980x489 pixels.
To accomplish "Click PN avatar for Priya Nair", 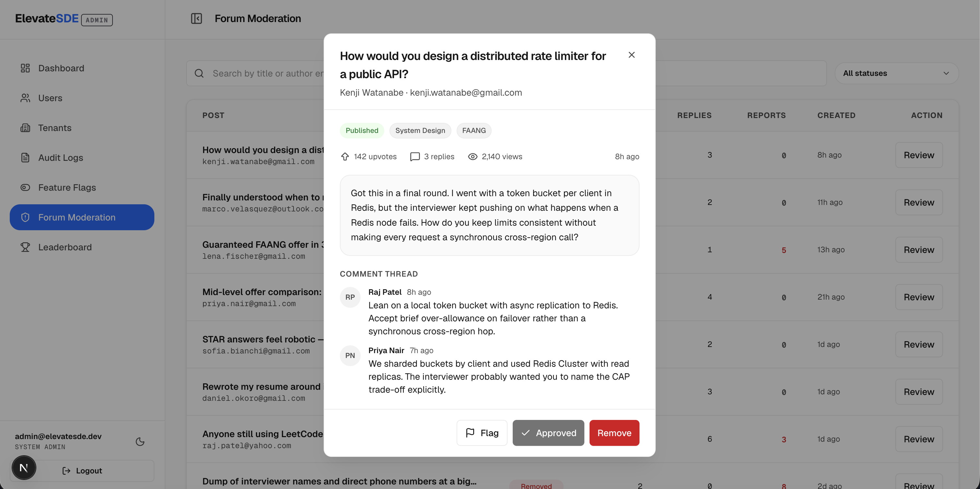I will pos(350,355).
